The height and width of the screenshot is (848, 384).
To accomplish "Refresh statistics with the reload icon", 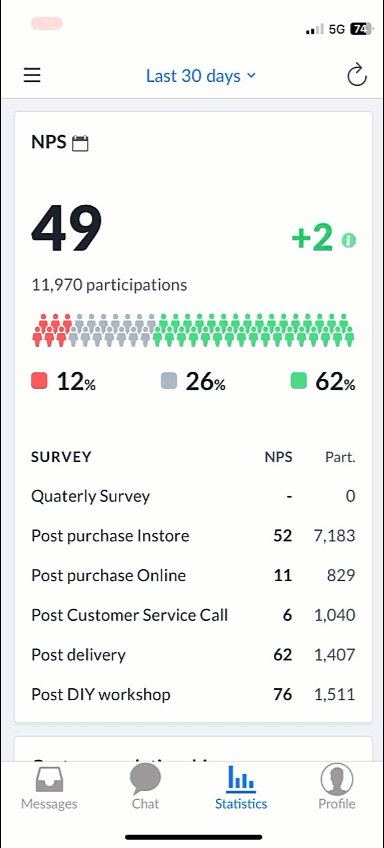I will [x=357, y=75].
